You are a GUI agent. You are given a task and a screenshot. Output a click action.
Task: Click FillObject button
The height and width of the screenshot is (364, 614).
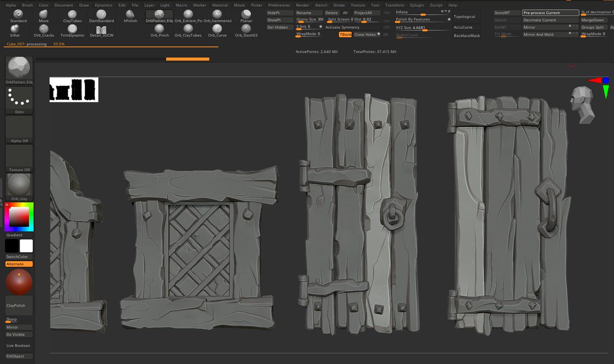(19, 356)
